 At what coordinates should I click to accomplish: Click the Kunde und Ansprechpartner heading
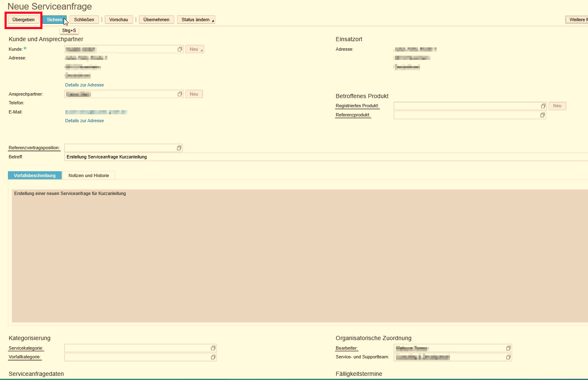(46, 39)
